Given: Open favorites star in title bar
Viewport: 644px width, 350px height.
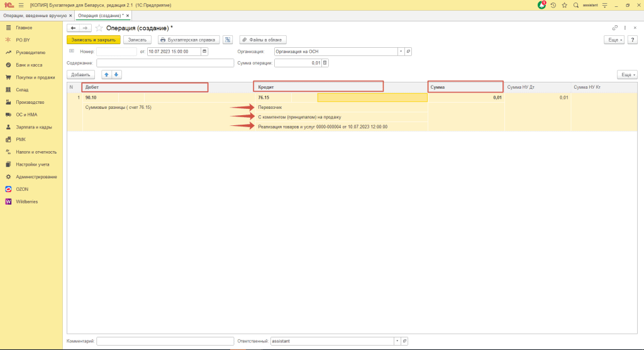Looking at the screenshot, I should coord(565,5).
